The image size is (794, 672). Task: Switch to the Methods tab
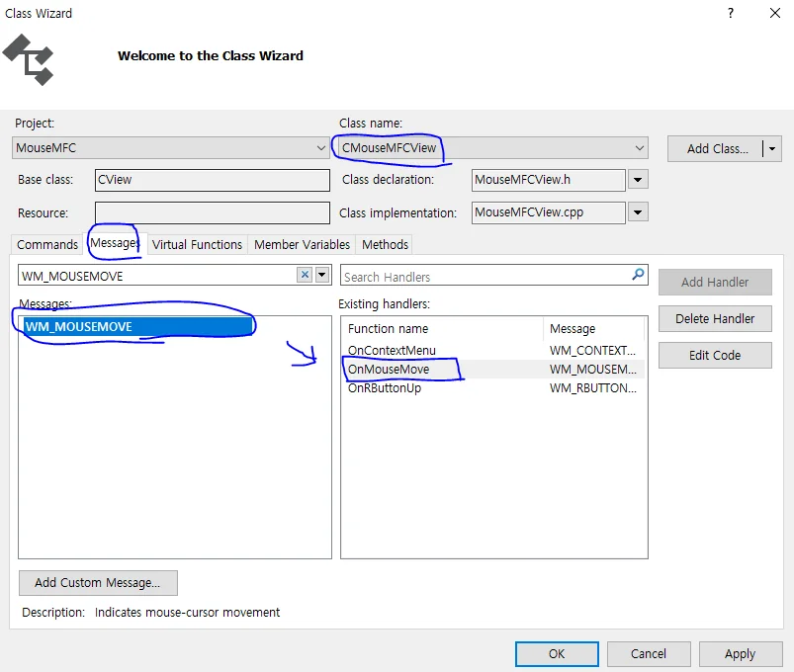[385, 244]
